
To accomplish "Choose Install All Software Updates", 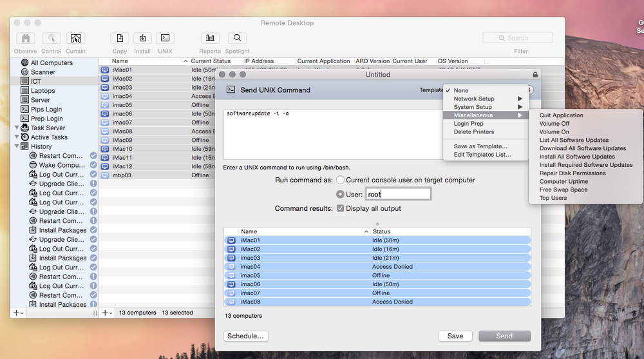I will 576,157.
